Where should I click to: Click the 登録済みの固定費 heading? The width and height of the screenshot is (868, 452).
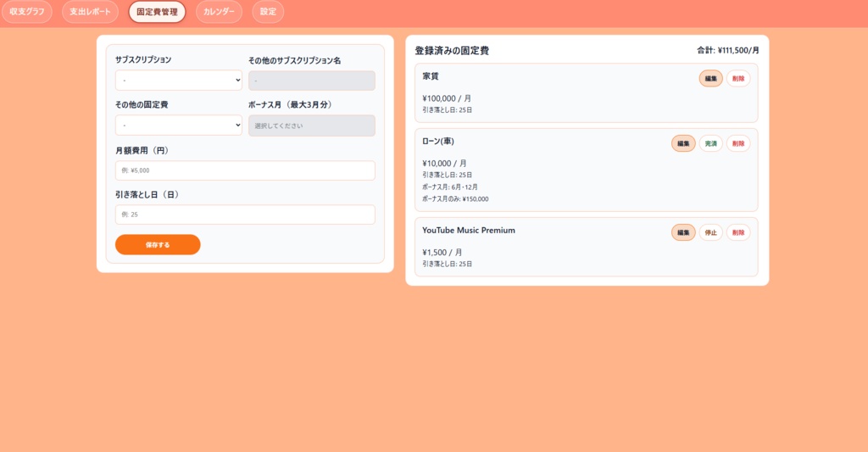(452, 50)
